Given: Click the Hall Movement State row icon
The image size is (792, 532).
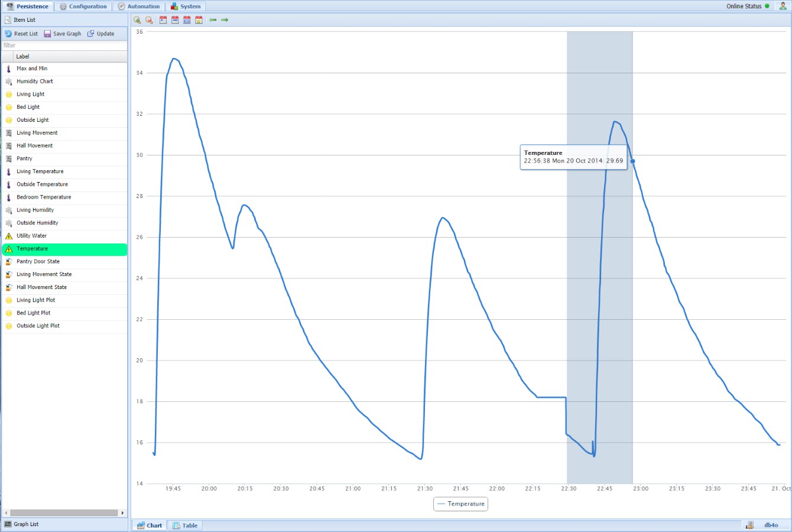Looking at the screenshot, I should (8, 287).
